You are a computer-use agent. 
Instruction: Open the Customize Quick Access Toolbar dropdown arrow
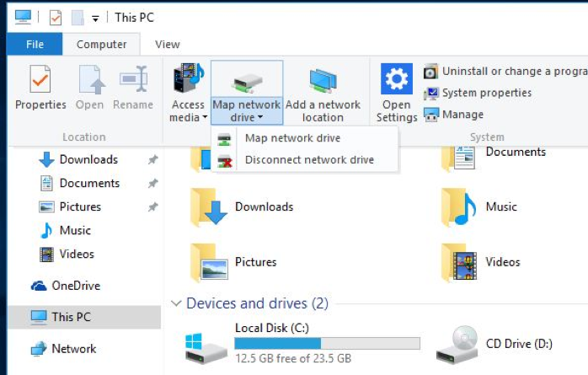[96, 19]
